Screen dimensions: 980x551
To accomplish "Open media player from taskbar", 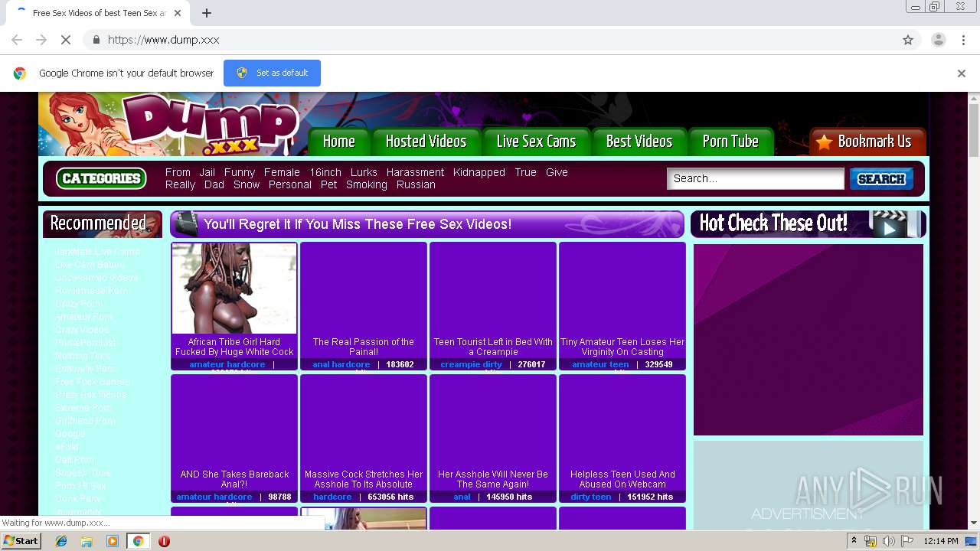I will click(113, 541).
